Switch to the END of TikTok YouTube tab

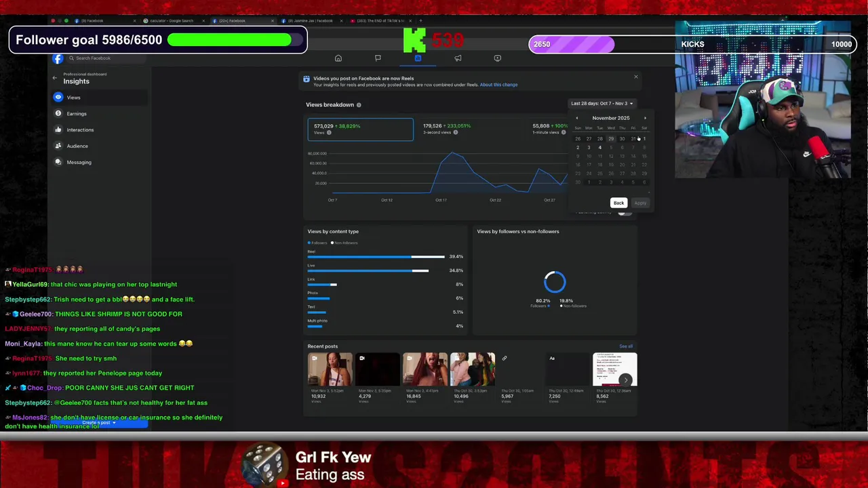point(380,21)
